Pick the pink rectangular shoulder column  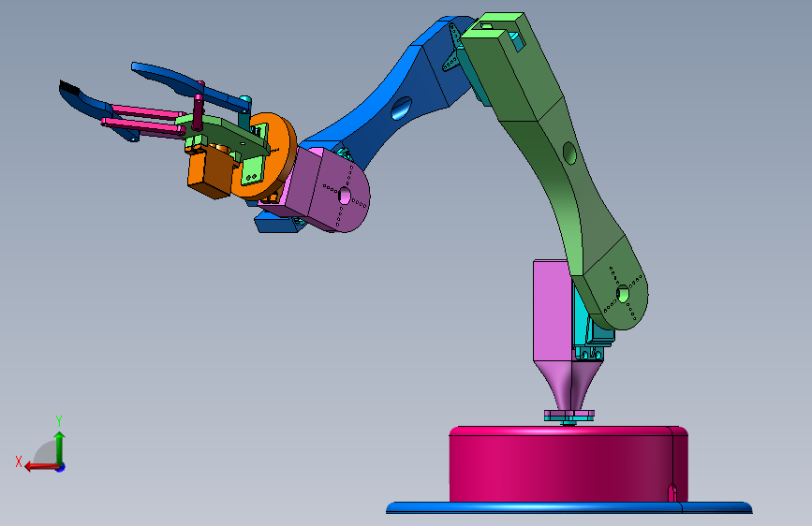552,311
